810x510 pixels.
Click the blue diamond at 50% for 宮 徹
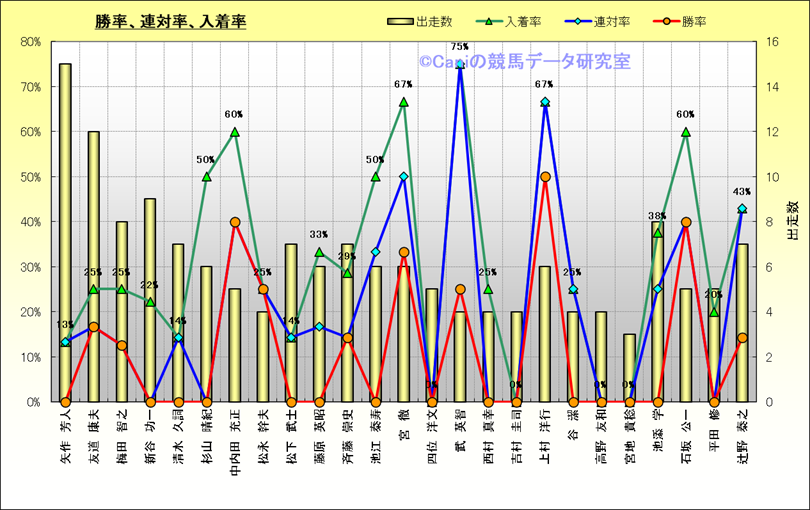point(404,177)
